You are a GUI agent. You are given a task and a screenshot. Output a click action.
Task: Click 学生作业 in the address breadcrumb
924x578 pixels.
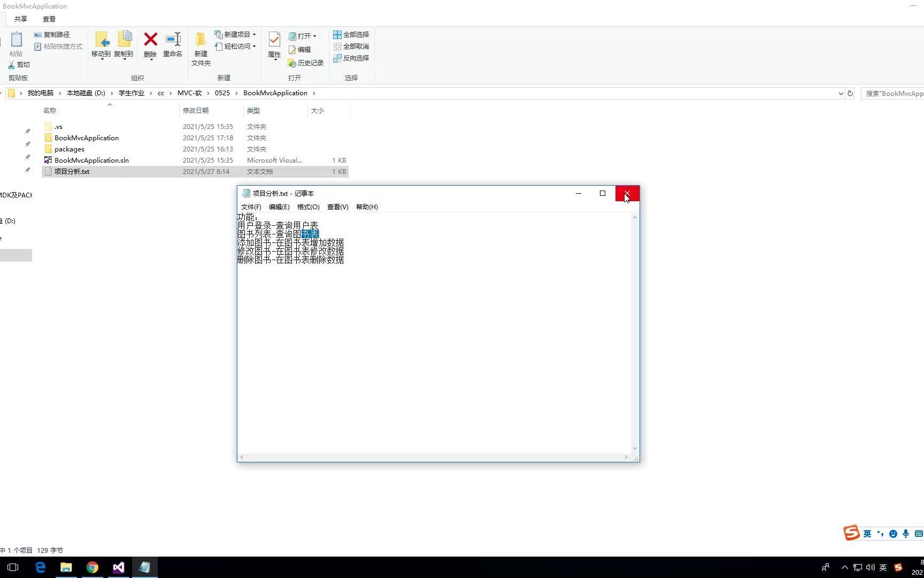pos(132,93)
